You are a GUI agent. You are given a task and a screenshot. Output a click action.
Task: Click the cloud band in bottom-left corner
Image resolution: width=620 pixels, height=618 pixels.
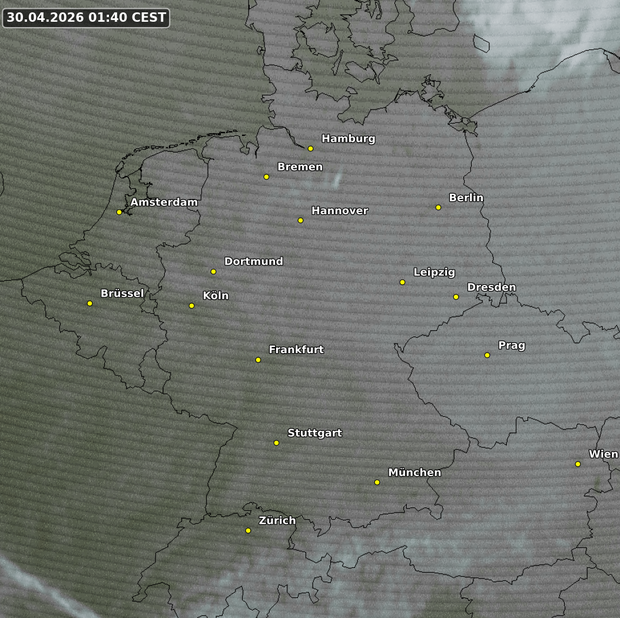coord(40,590)
